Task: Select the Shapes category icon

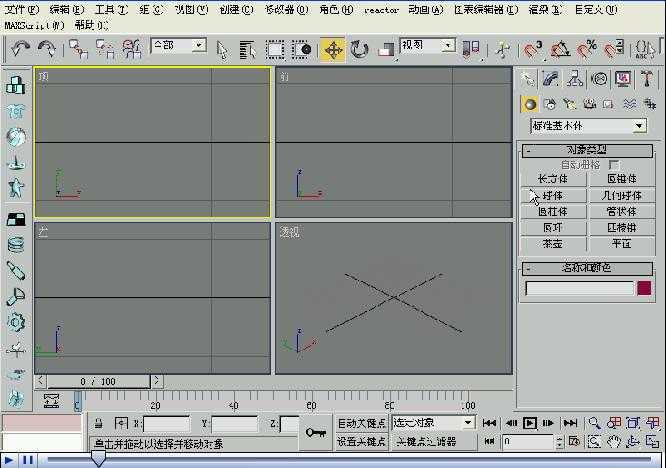Action: click(x=550, y=104)
